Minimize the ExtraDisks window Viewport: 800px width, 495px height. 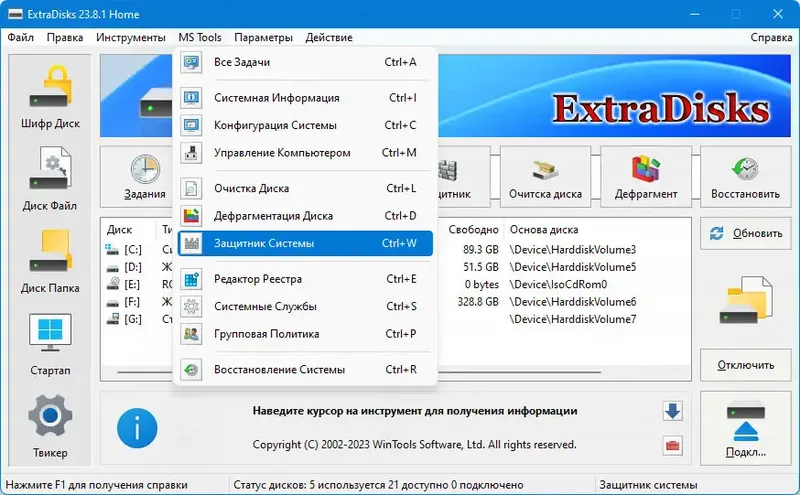(x=694, y=14)
